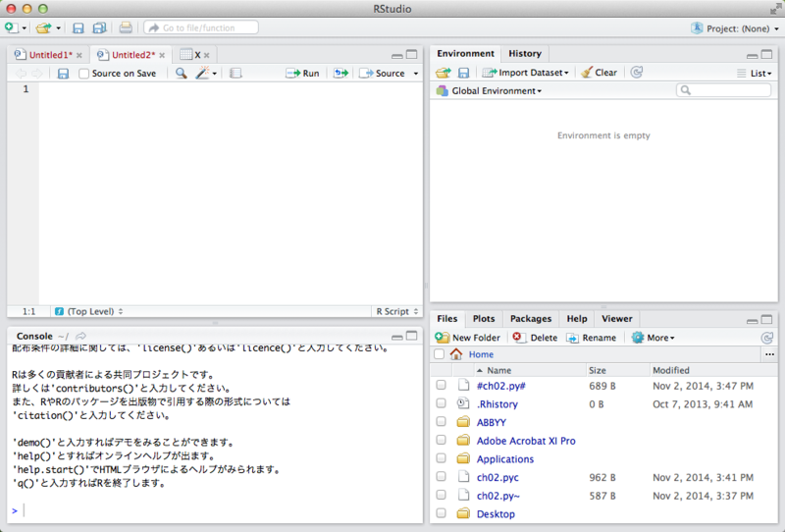Open the Global Environment dropdown
Image resolution: width=785 pixels, height=532 pixels.
[489, 91]
